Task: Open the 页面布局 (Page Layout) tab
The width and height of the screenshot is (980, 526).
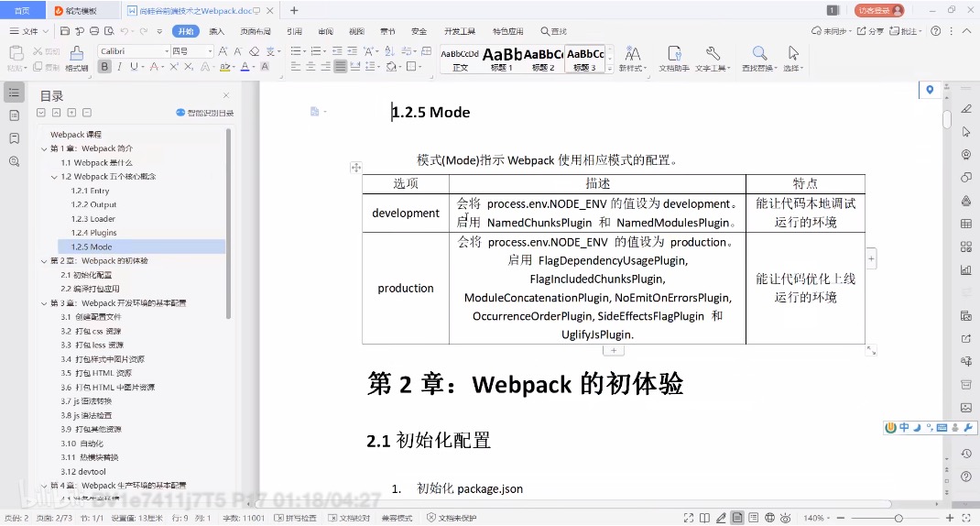Action: tap(255, 31)
